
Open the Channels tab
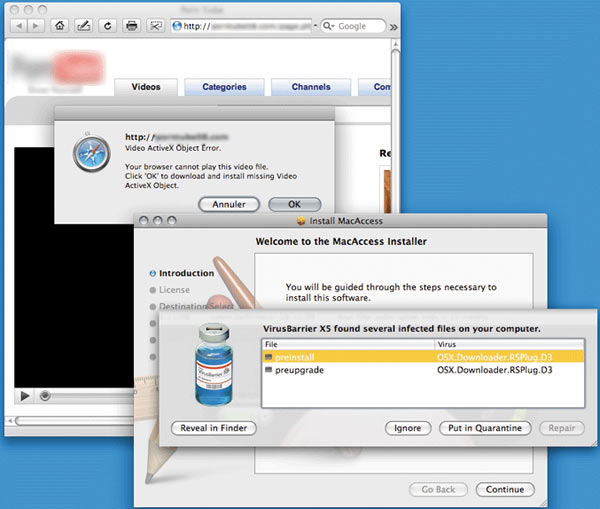pos(311,87)
